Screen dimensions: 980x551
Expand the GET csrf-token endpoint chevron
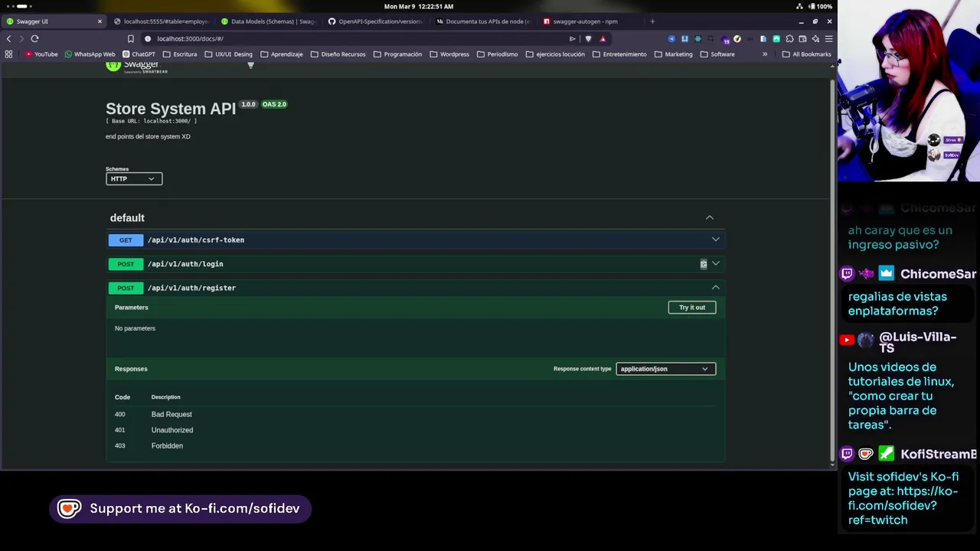[x=716, y=240]
